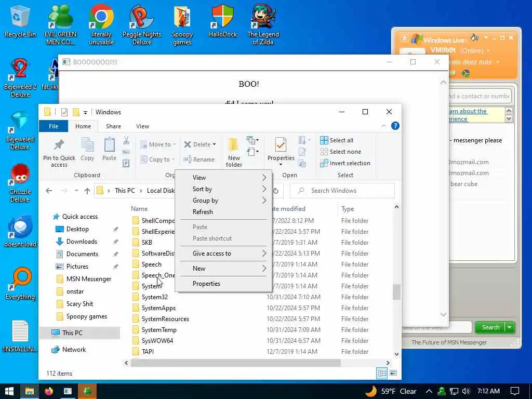Click the vertical scrollbar thumb in file list
The image size is (532, 399).
[396, 292]
